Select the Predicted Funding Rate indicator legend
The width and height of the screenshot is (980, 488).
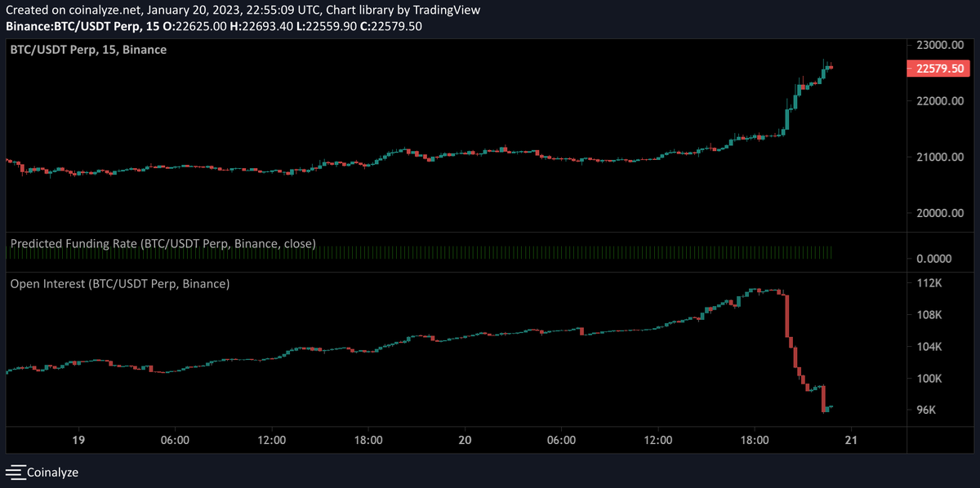click(x=163, y=243)
